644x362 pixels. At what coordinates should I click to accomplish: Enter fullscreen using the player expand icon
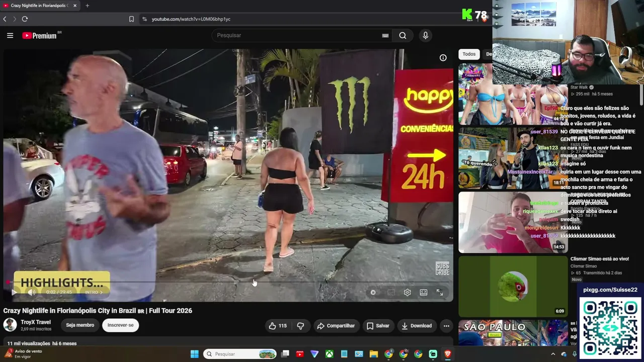[440, 292]
